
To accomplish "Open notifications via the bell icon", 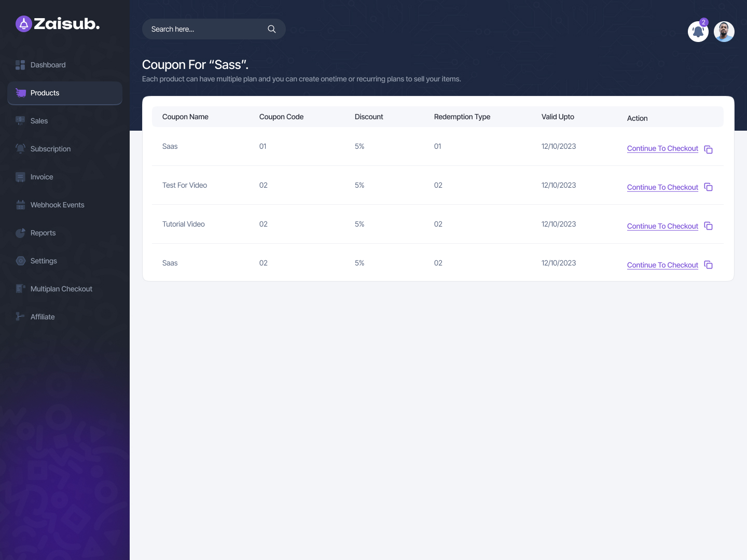I will 698,32.
